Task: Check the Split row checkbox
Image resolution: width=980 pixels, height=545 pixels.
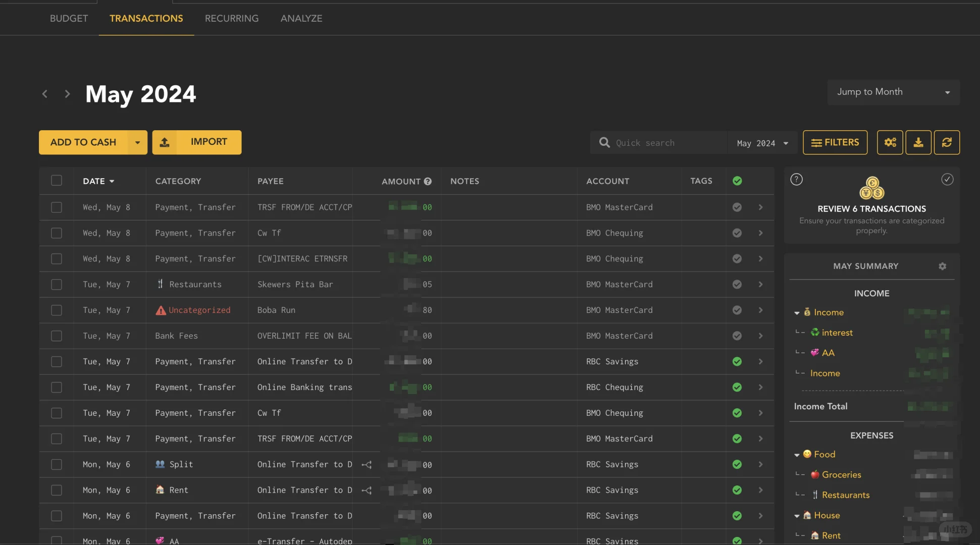Action: [57, 465]
